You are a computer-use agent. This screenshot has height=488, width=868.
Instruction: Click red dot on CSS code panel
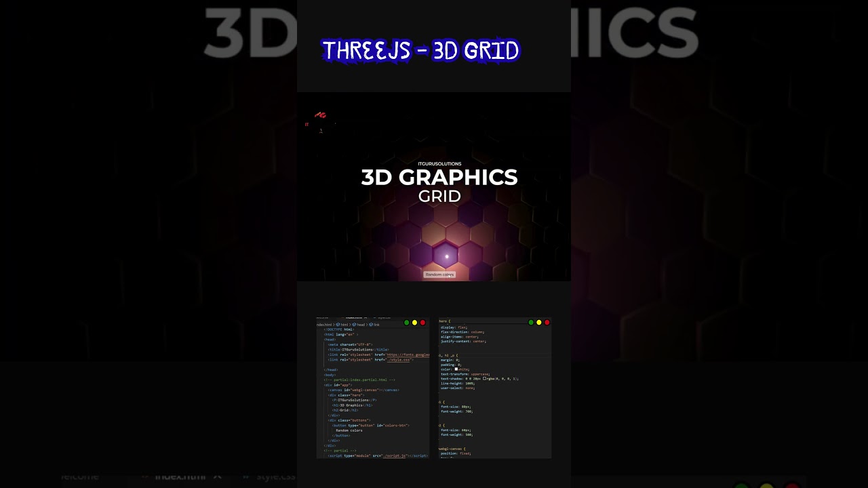click(x=547, y=323)
